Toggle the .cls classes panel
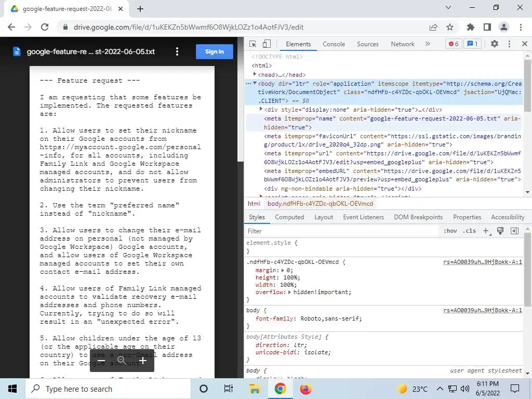532x399 pixels. [469, 231]
